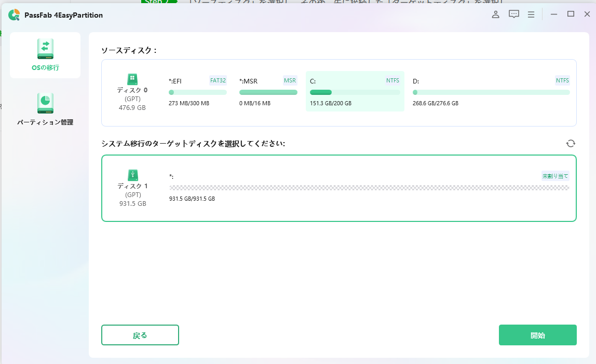
Task: Click the 戻る button
Action: [140, 335]
